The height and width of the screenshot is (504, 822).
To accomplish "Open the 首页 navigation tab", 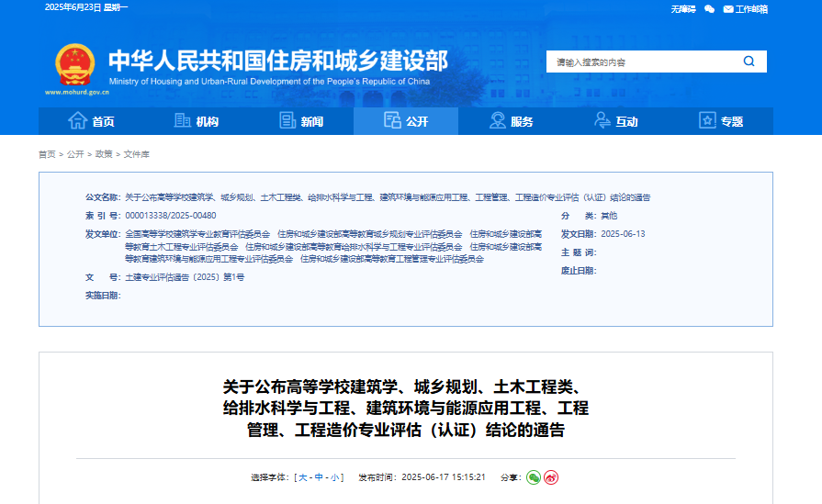I will click(x=91, y=121).
